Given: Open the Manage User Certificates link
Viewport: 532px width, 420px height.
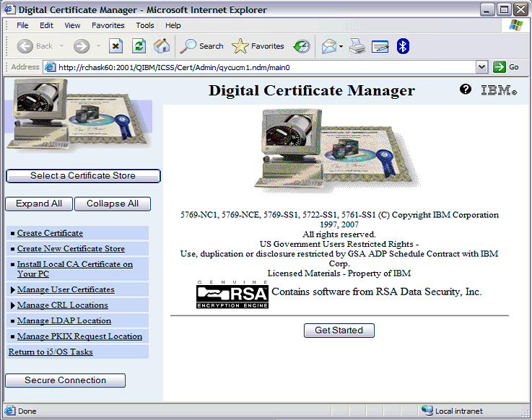Looking at the screenshot, I should pyautogui.click(x=66, y=289).
